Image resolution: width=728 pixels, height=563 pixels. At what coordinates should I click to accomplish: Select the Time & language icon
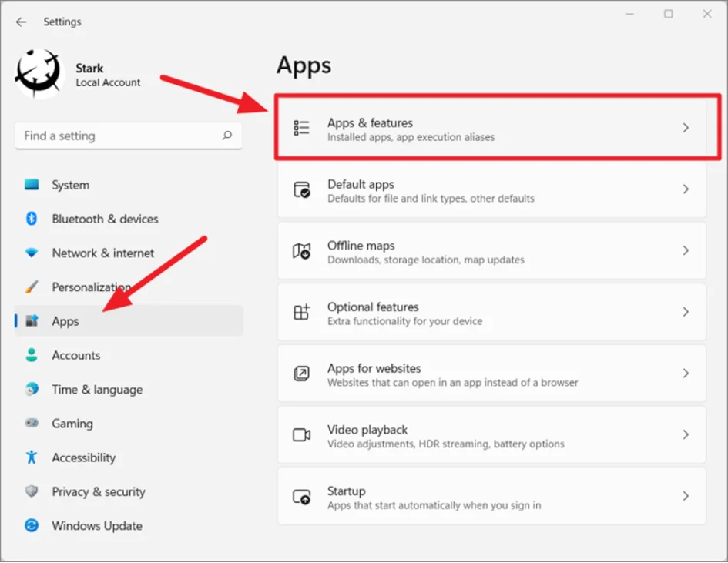point(32,389)
